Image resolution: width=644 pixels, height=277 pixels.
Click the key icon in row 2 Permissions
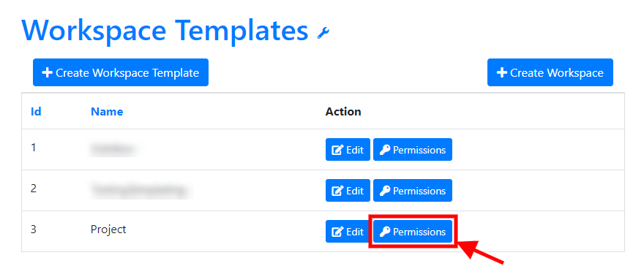click(x=384, y=191)
